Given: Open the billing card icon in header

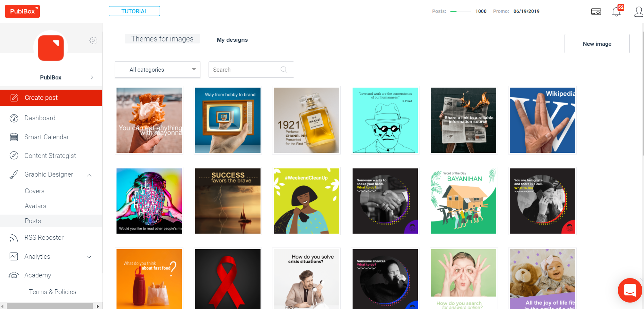Looking at the screenshot, I should (596, 12).
